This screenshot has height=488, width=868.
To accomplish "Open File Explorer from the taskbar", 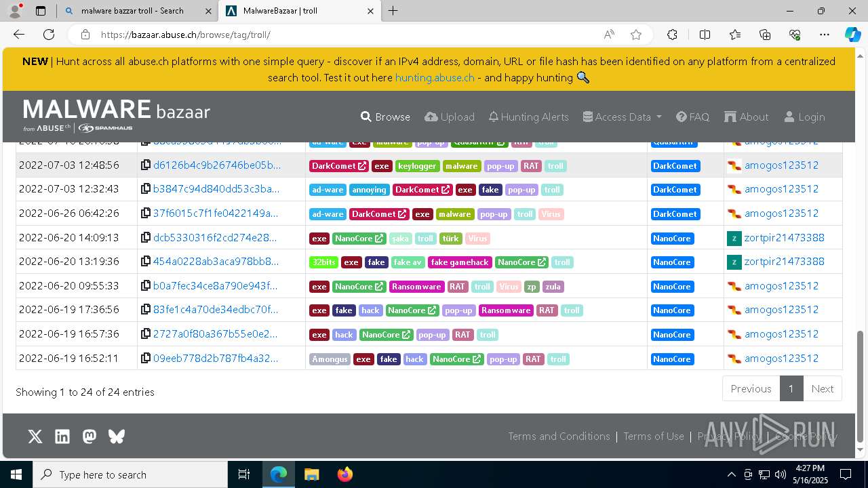I will (311, 474).
